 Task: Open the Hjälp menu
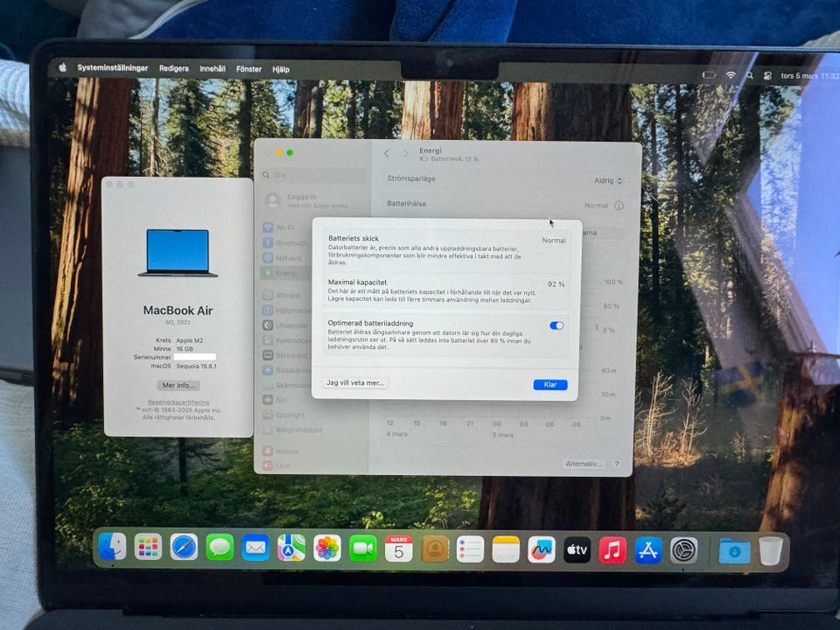(x=281, y=70)
